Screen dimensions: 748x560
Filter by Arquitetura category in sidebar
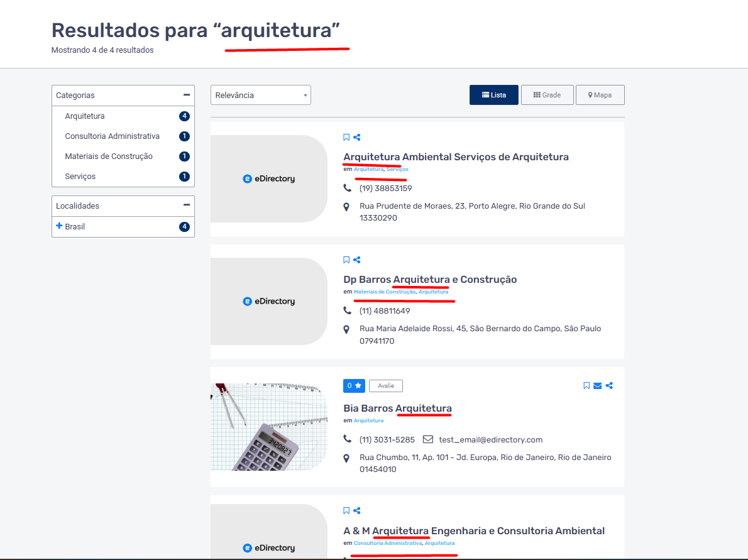click(84, 116)
